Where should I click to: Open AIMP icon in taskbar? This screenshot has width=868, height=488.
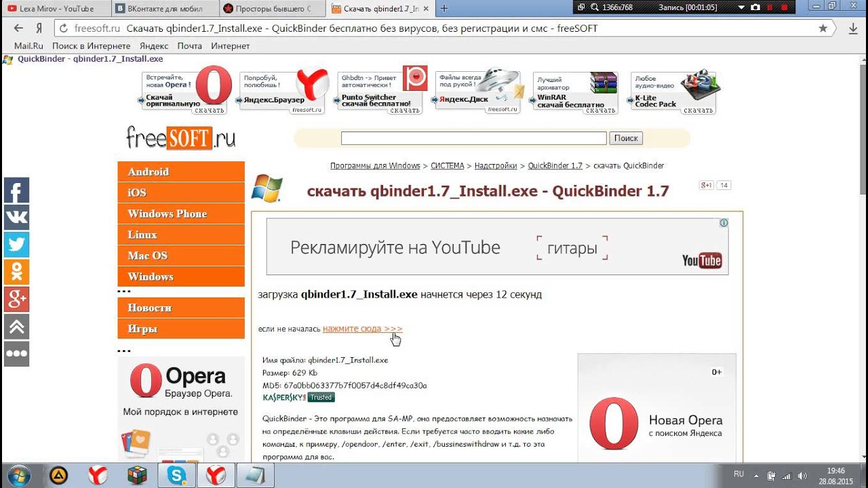(x=60, y=475)
